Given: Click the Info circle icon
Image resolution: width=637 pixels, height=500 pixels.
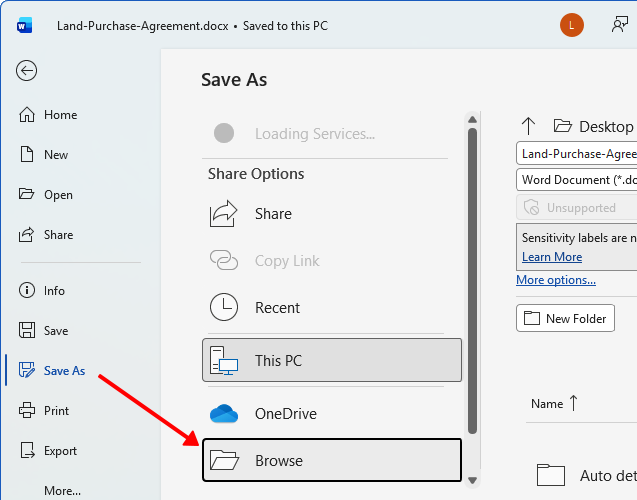Looking at the screenshot, I should (27, 290).
